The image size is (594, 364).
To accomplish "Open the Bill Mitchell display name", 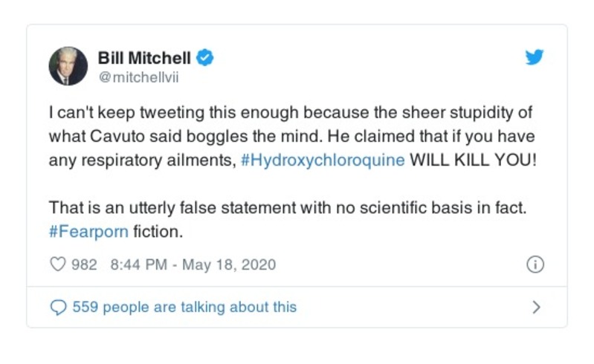I will point(144,58).
